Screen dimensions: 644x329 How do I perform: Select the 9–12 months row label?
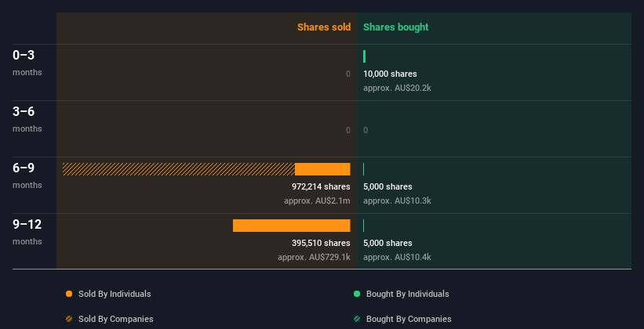click(x=27, y=232)
